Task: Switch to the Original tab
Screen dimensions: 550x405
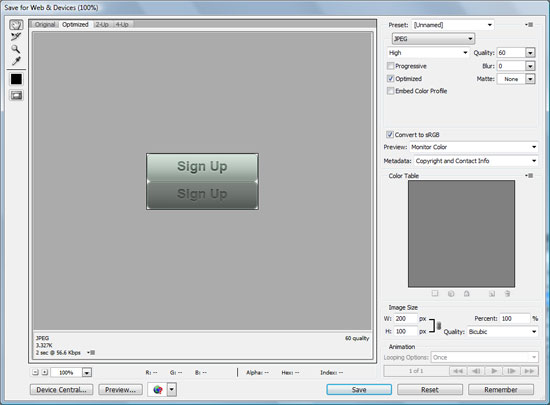Action: [x=45, y=25]
